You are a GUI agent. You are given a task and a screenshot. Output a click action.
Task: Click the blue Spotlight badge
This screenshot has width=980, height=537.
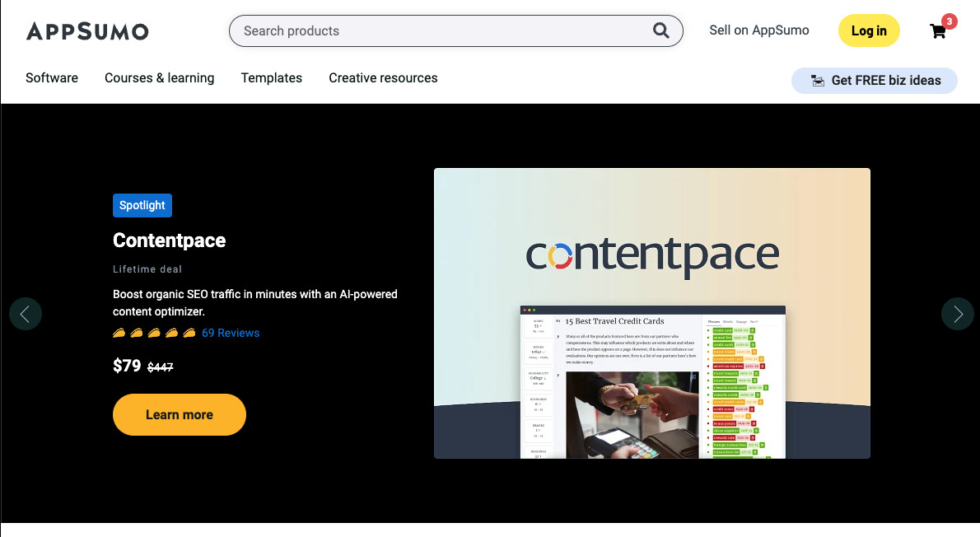point(142,205)
